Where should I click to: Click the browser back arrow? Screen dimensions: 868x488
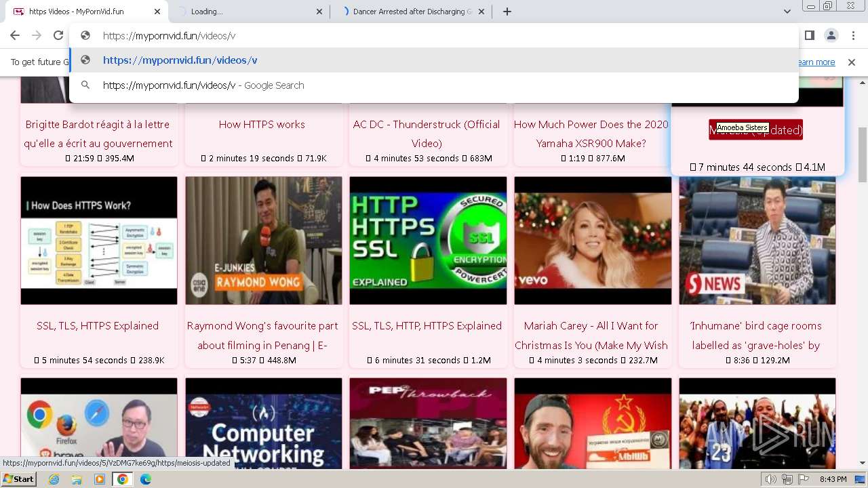point(15,35)
